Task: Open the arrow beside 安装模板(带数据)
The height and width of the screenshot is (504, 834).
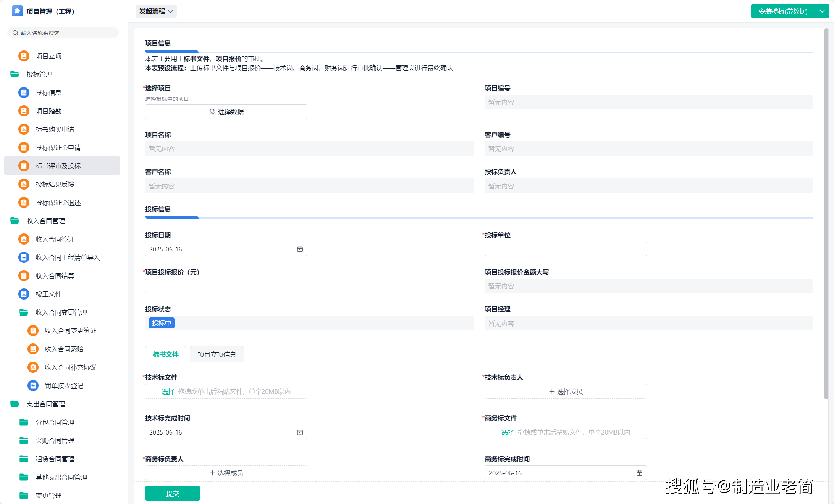Action: pyautogui.click(x=822, y=11)
